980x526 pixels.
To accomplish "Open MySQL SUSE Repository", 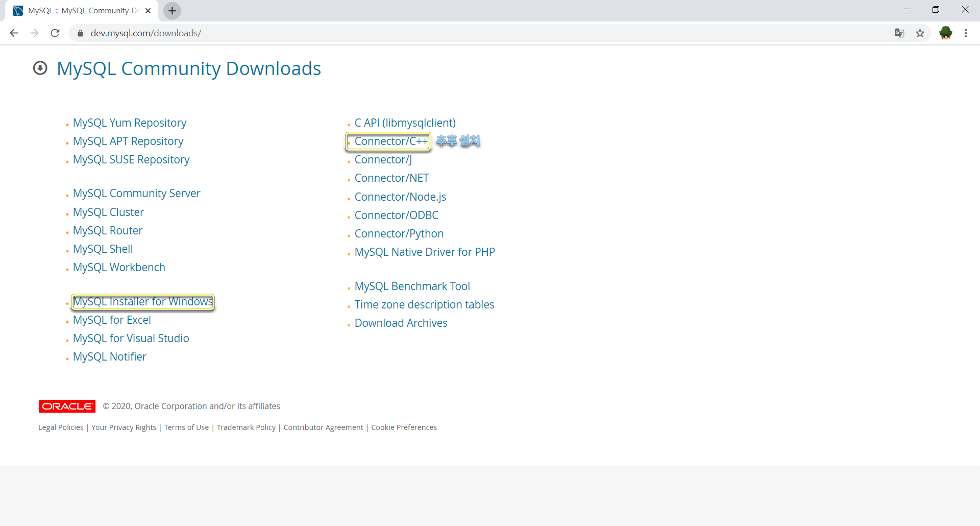I will point(131,160).
